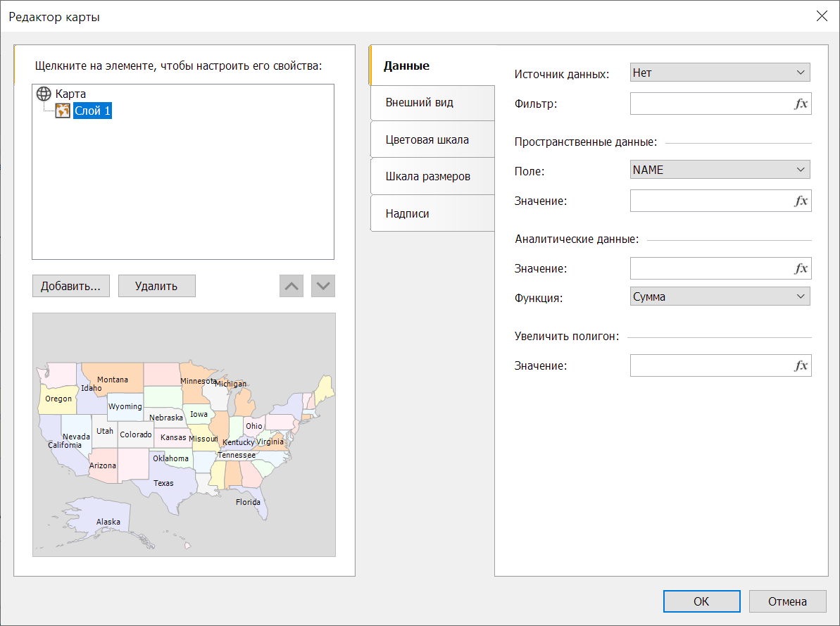Open the Источник данных dropdown
Viewport: 840px width, 626px height.
(x=720, y=73)
